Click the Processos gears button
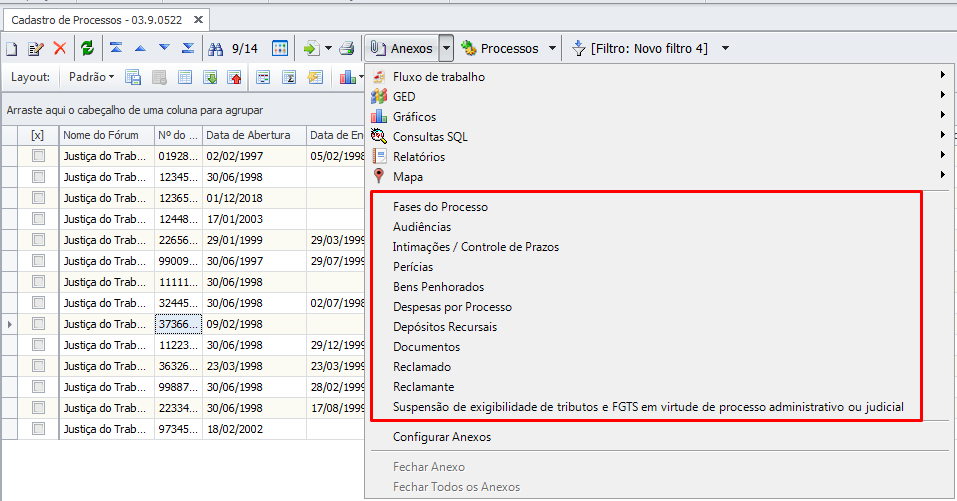Image resolution: width=957 pixels, height=501 pixels. 500,48
